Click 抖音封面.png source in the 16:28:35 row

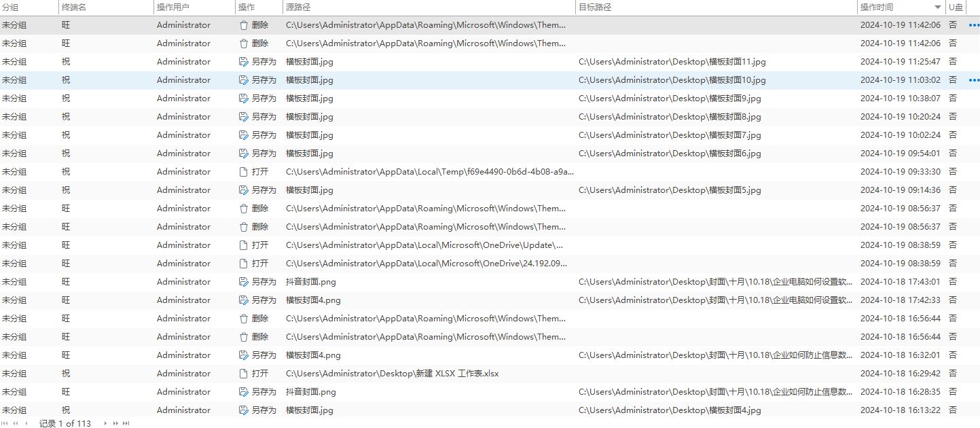311,392
